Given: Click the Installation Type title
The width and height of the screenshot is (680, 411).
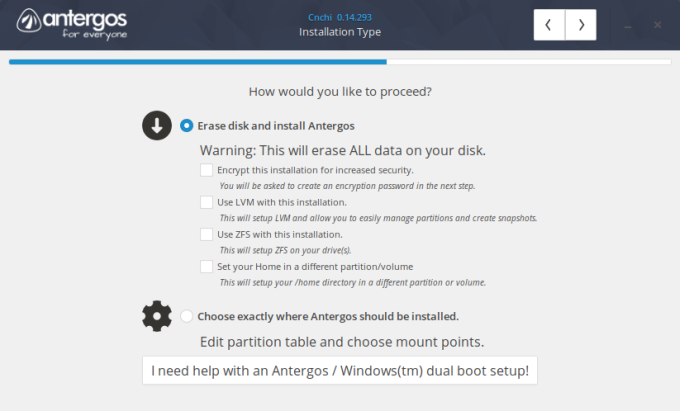Looking at the screenshot, I should click(340, 32).
